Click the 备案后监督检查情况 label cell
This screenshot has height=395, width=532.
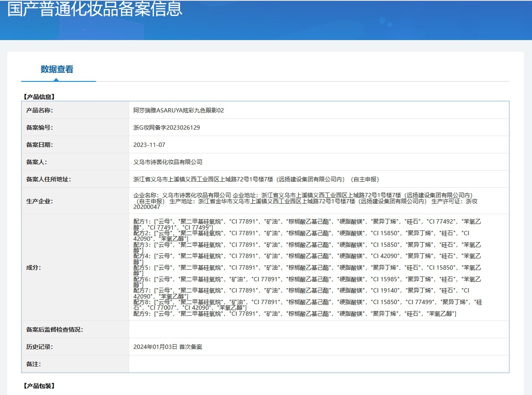click(75, 330)
